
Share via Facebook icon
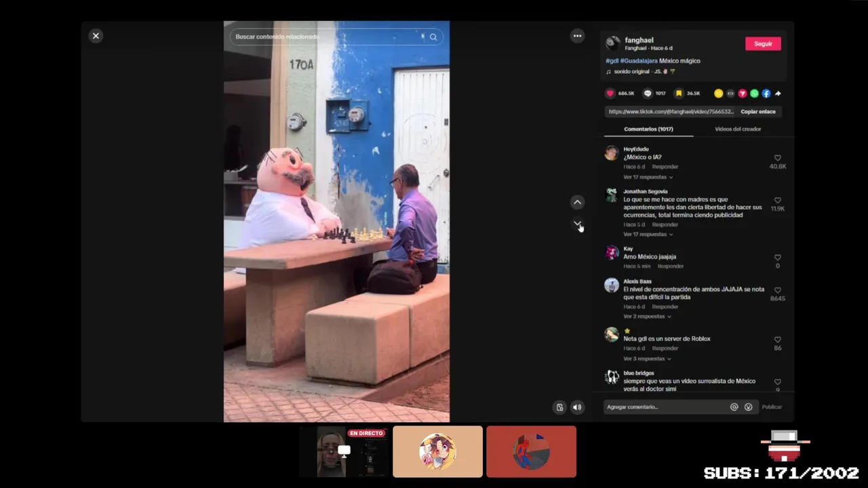[766, 94]
